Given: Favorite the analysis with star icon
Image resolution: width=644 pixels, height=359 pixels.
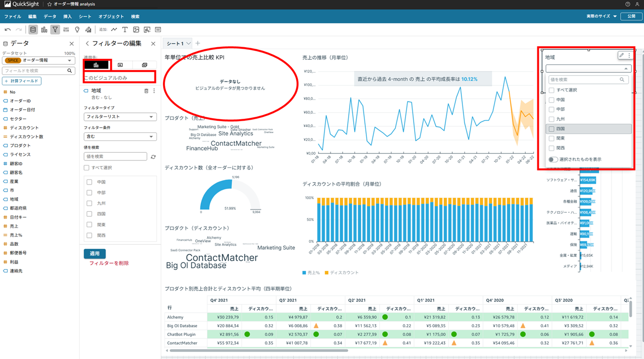Looking at the screenshot, I should (x=49, y=4).
